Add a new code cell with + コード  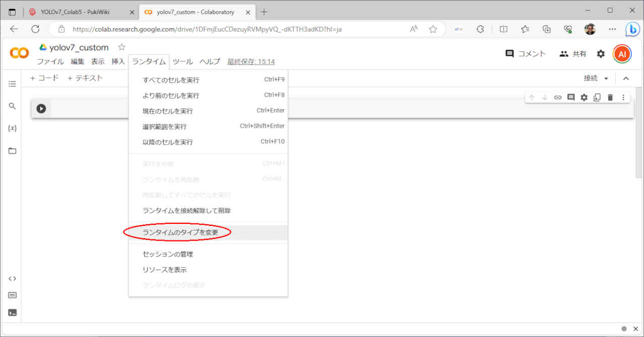[44, 78]
